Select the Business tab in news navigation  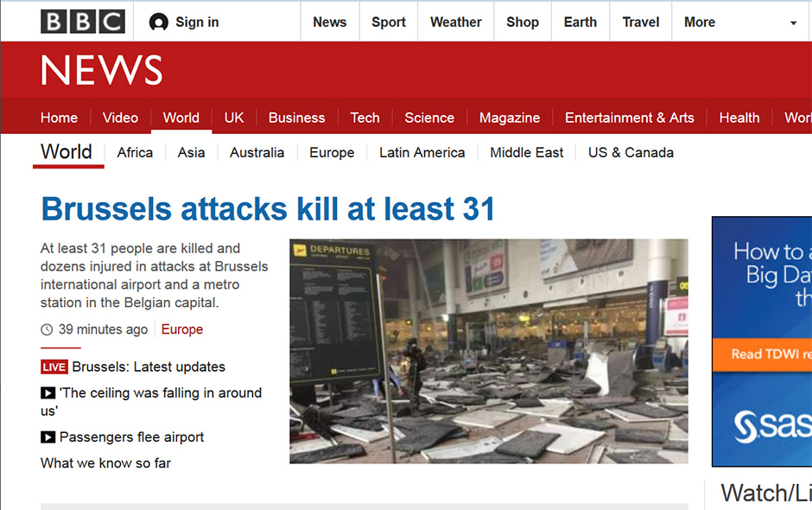coord(296,118)
